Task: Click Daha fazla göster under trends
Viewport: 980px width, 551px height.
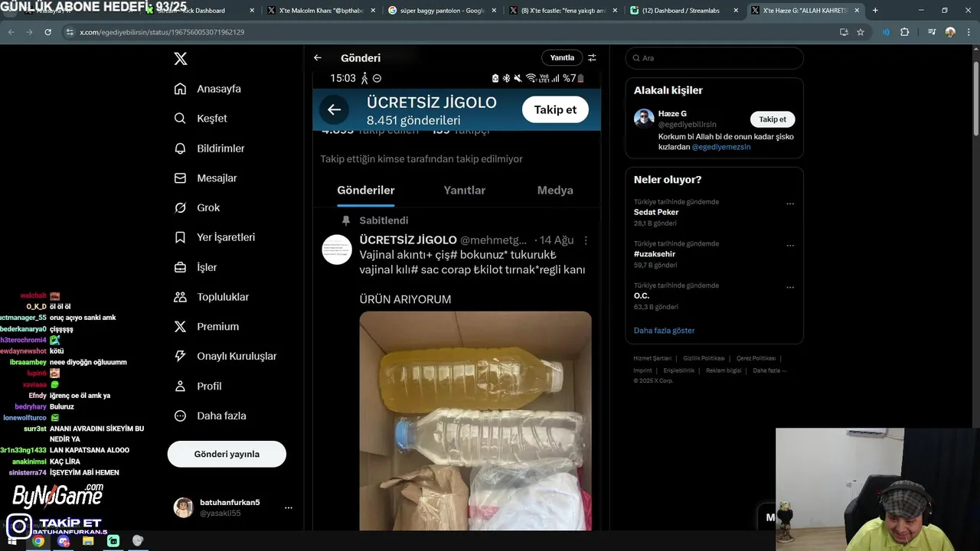Action: (665, 331)
